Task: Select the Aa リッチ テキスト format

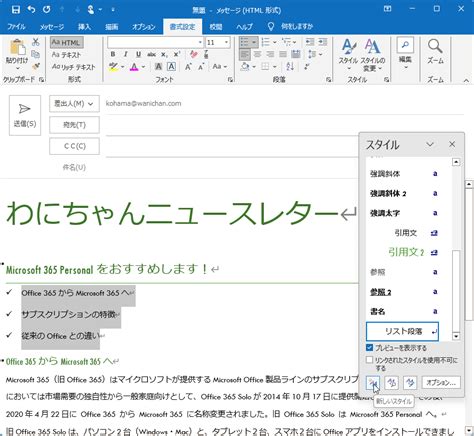Action: point(73,67)
